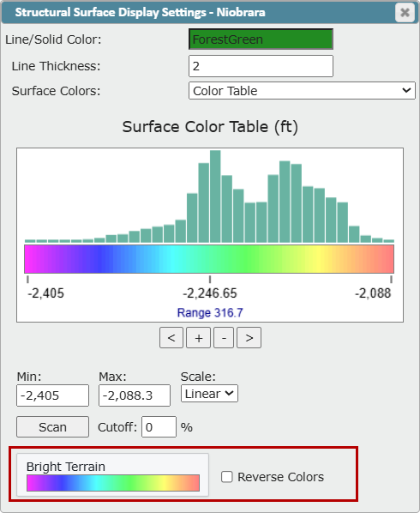
Task: Close the Structural Surface Display Settings dialog
Action: (405, 12)
